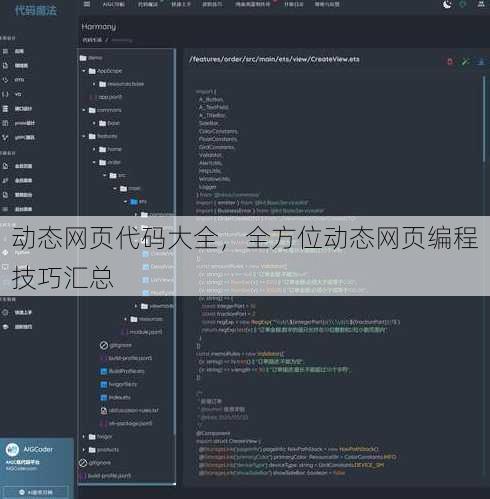Click the blue download icon in editor header
The width and height of the screenshot is (490, 499).
(x=481, y=62)
